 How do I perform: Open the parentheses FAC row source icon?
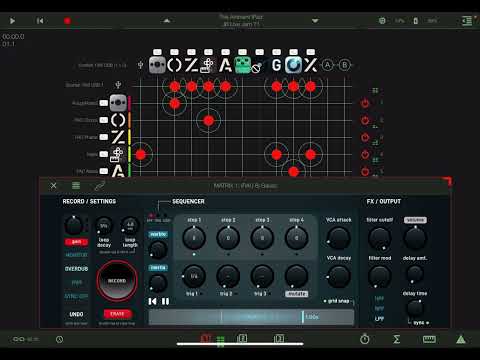coord(118,120)
